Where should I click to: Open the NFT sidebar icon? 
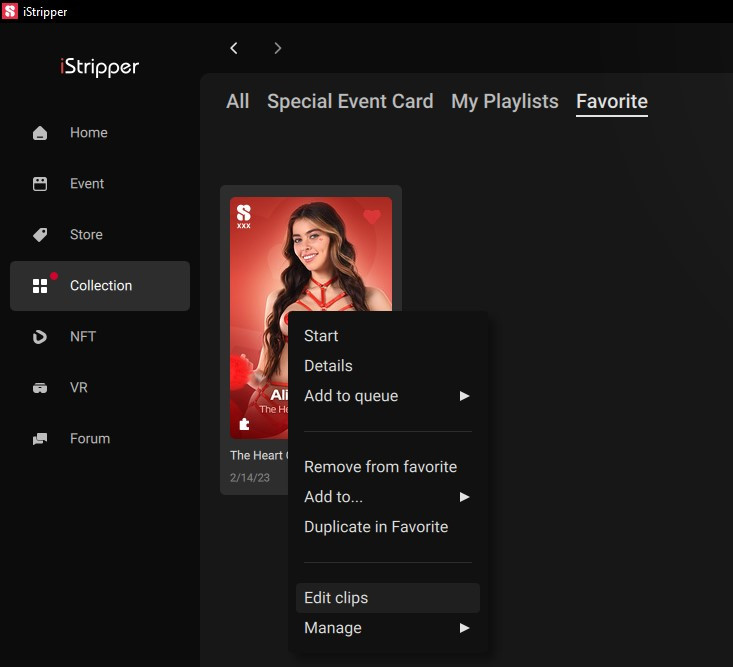[x=40, y=337]
